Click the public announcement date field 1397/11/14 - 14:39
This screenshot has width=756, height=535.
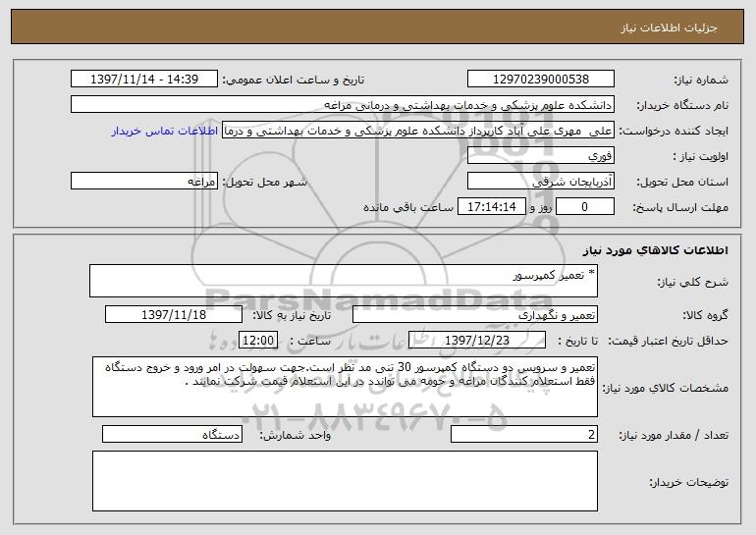tap(144, 80)
